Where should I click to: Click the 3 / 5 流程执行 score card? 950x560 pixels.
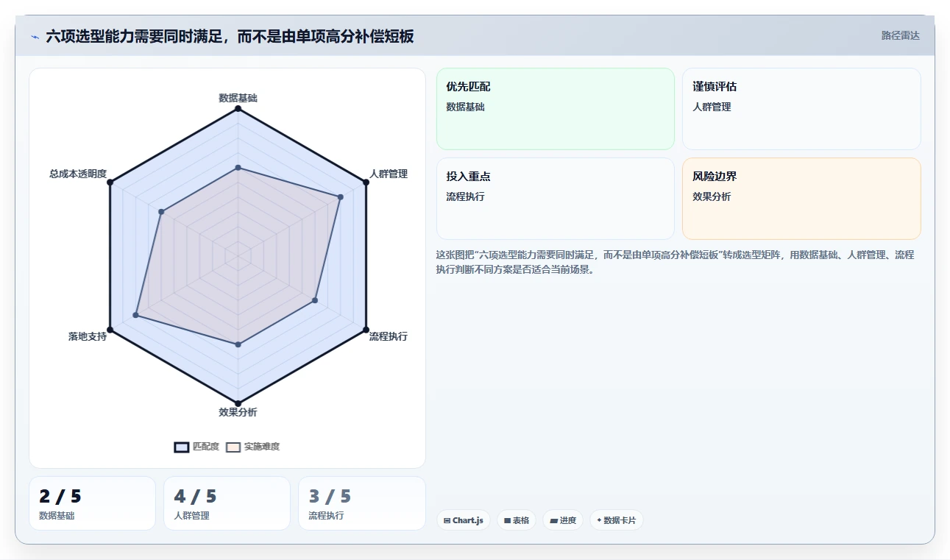[361, 503]
